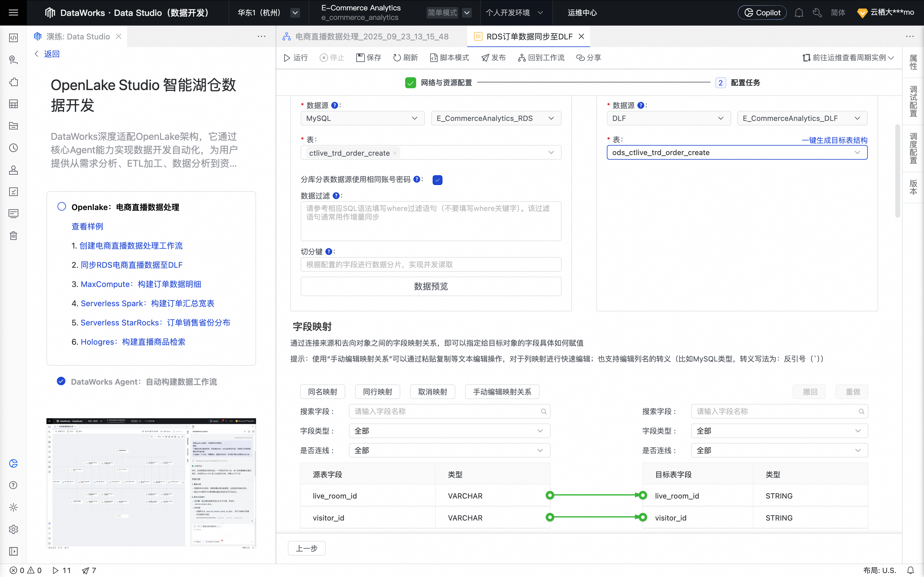This screenshot has width=924, height=577.
Task: Select the Openlake 电商直播数据处理 radio button
Action: tap(61, 206)
